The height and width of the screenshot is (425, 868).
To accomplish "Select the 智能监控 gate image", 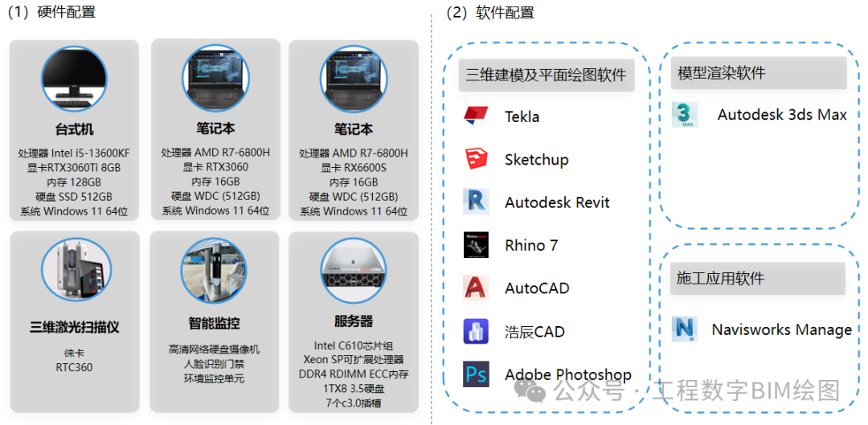I will [x=213, y=272].
